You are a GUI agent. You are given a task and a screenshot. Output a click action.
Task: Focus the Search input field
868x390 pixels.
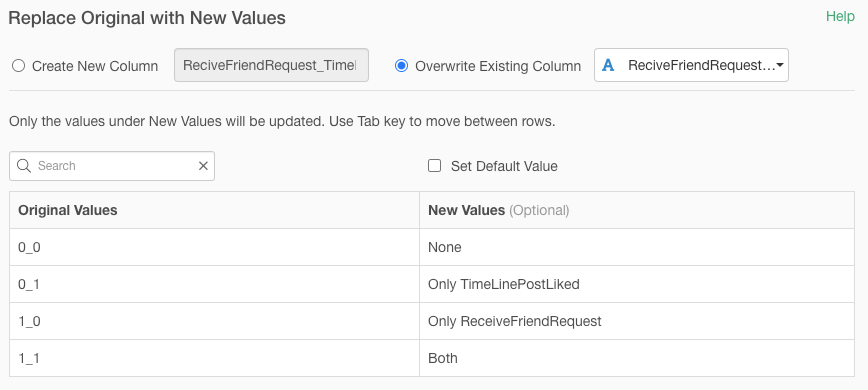pyautogui.click(x=112, y=166)
